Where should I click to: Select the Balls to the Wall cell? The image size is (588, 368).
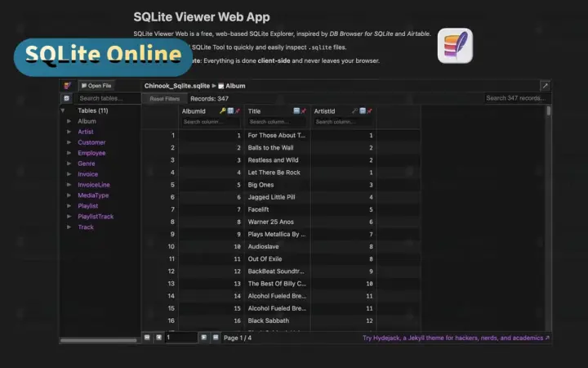[x=278, y=147]
